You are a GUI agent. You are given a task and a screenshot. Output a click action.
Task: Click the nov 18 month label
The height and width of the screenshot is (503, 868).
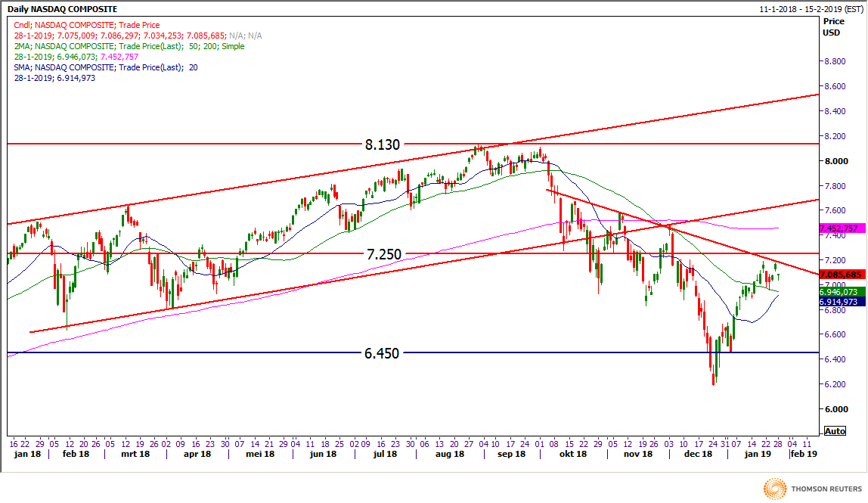click(x=638, y=455)
